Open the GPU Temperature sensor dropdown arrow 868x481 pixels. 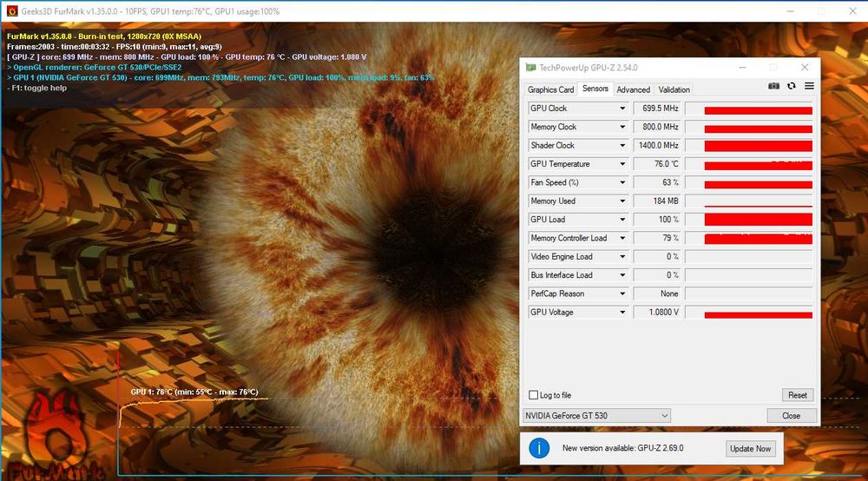(622, 164)
